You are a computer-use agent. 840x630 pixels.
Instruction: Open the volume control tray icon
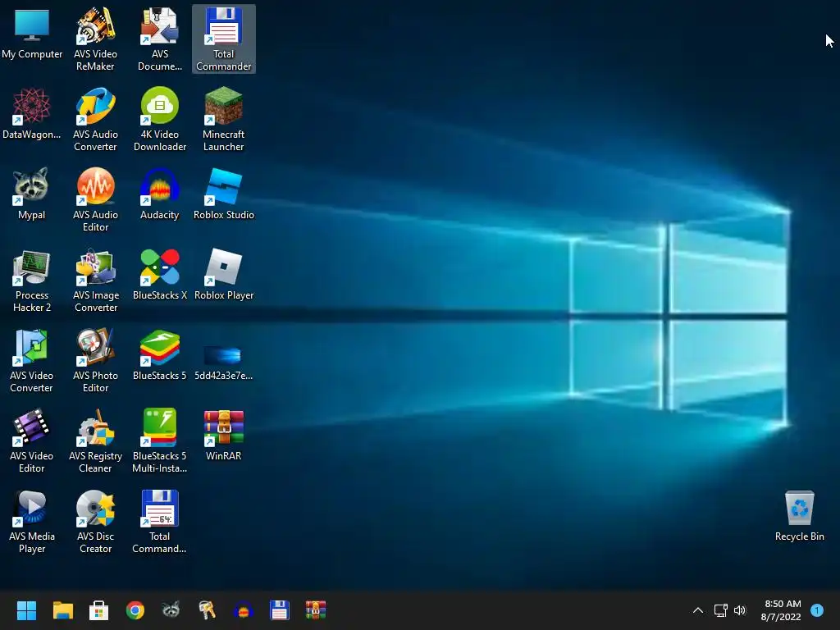tap(740, 610)
